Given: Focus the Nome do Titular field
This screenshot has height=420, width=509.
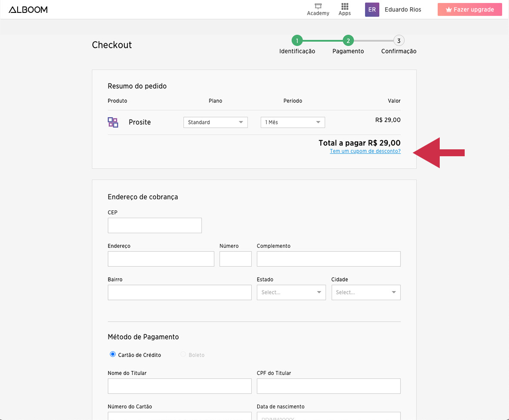Looking at the screenshot, I should [179, 386].
